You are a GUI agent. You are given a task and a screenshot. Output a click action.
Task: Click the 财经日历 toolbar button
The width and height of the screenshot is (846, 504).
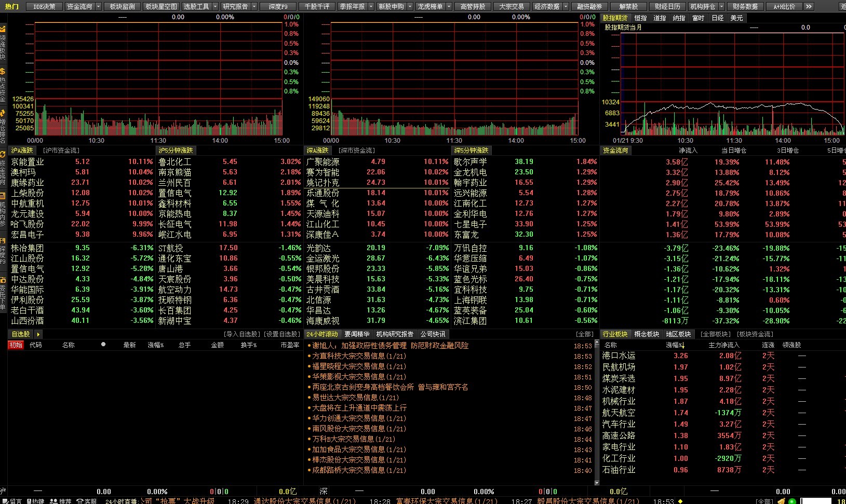[667, 6]
